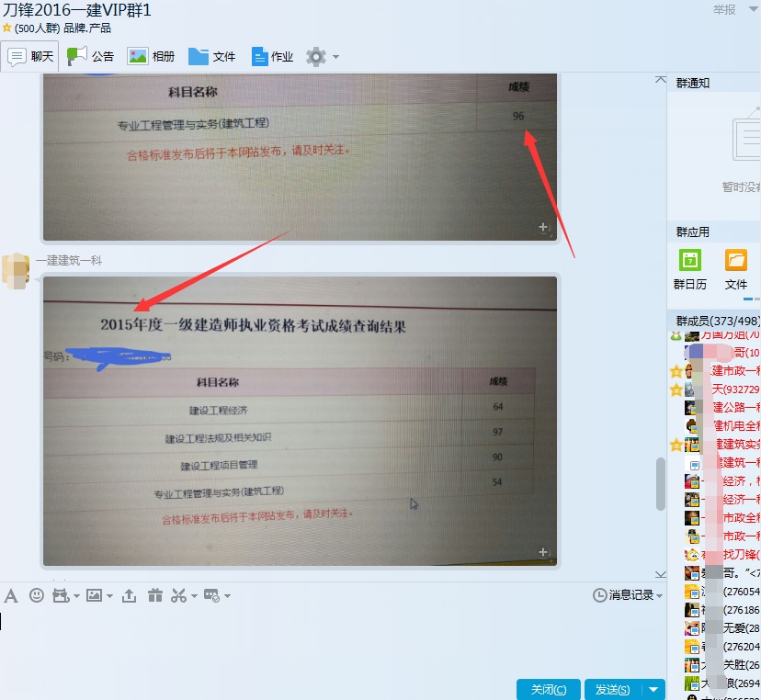Select the member row containing 关胜(26
Viewport: 761px width, 700px height.
(x=716, y=664)
